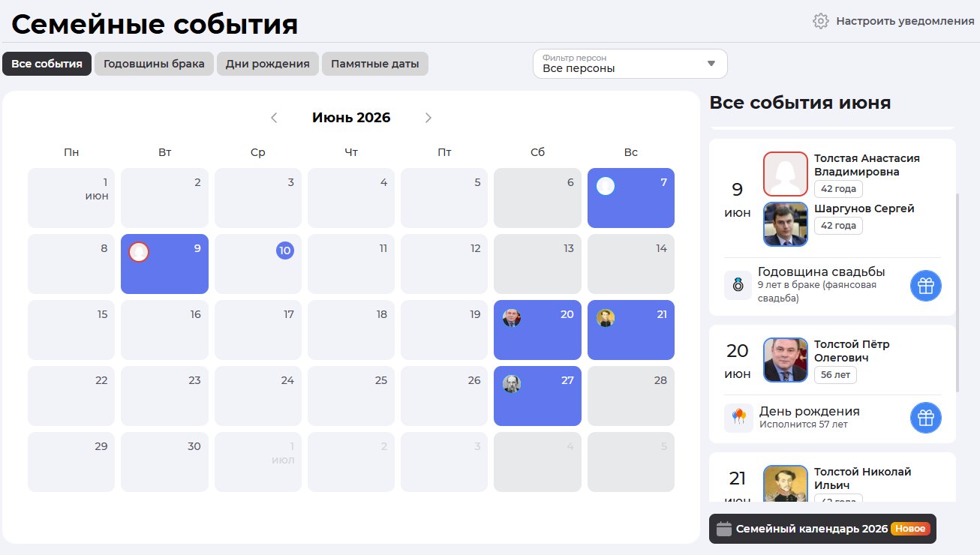
Task: Select the Дни рождения tab
Action: [268, 64]
